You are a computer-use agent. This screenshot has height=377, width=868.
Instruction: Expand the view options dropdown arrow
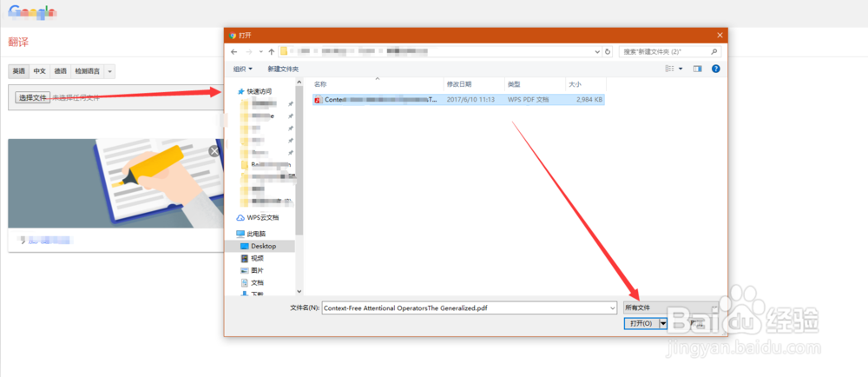(681, 69)
